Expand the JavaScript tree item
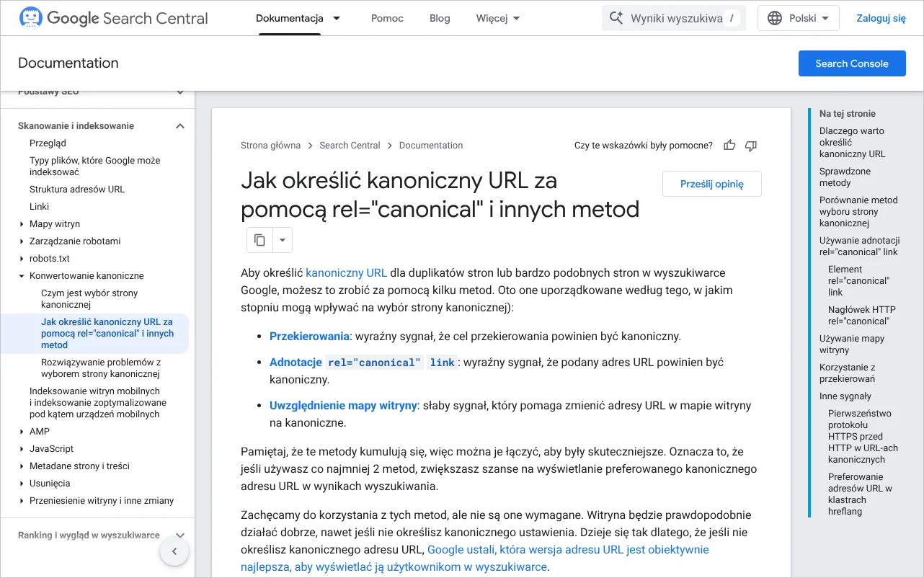 click(x=22, y=449)
